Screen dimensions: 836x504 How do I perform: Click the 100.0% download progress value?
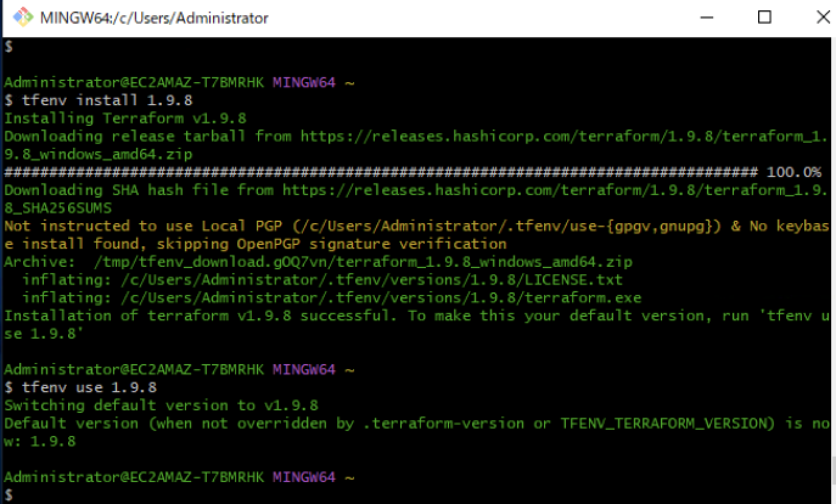[793, 172]
